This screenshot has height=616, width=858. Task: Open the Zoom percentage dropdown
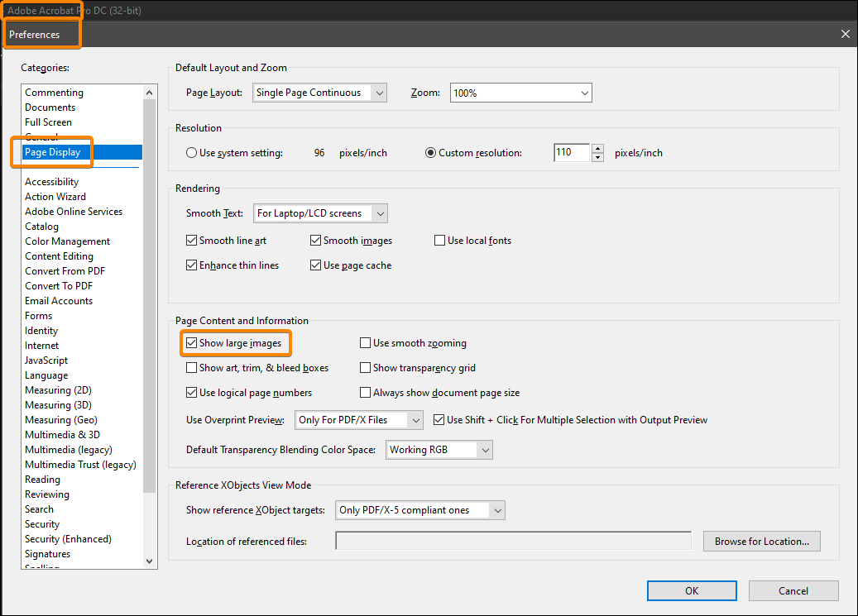pos(583,93)
